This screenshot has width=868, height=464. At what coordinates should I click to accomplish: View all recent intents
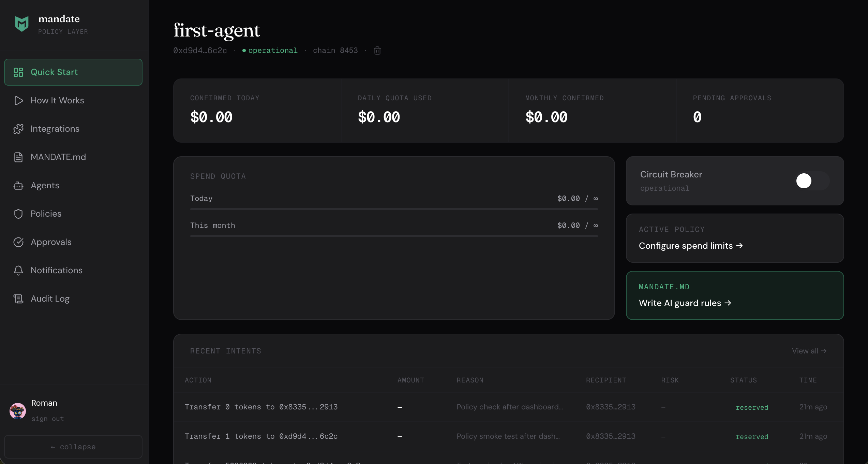809,351
